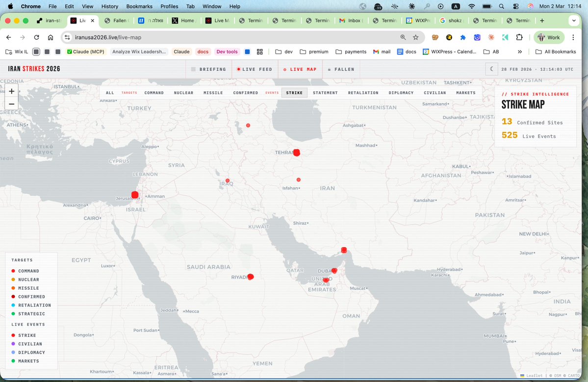Open the FALLEN section
The height and width of the screenshot is (382, 588).
(x=341, y=69)
